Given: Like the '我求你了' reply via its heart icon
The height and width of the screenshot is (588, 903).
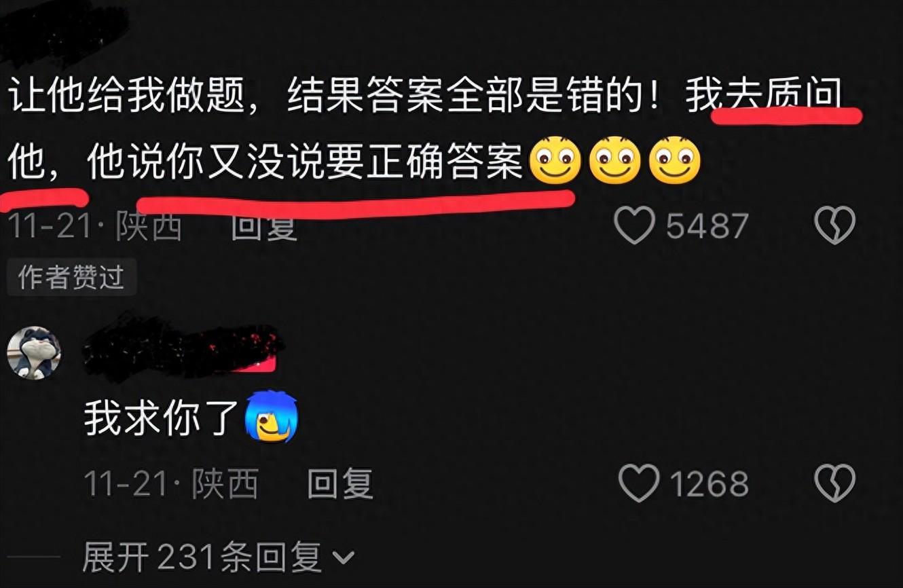Looking at the screenshot, I should pos(639,483).
